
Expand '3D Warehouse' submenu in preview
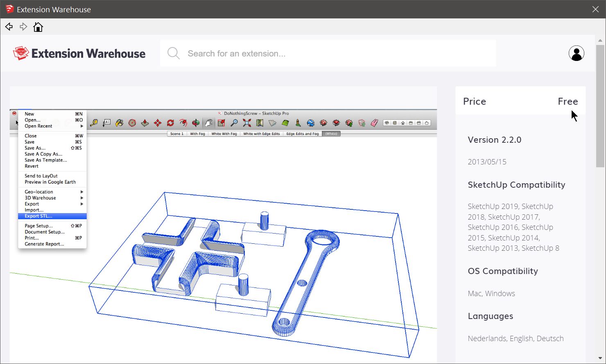pyautogui.click(x=82, y=198)
